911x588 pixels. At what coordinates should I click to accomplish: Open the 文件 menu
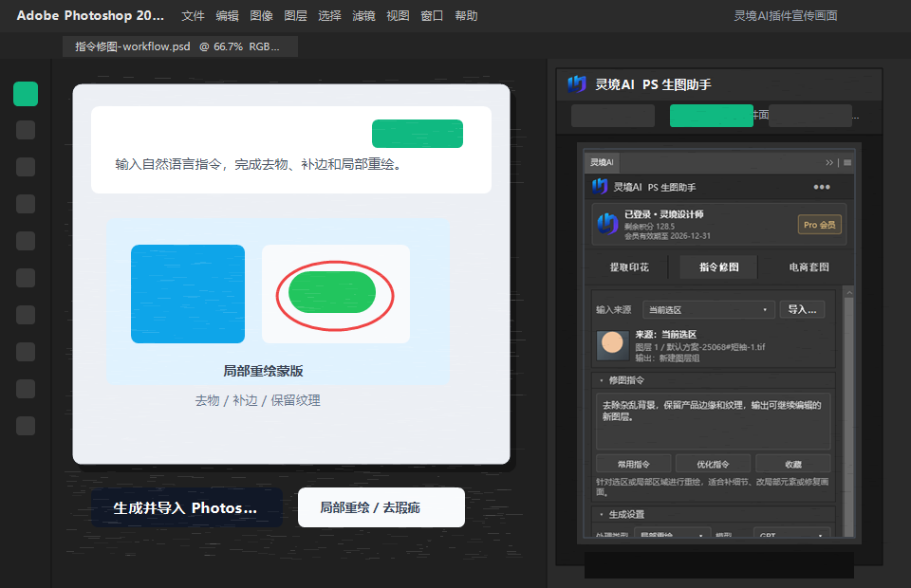193,16
